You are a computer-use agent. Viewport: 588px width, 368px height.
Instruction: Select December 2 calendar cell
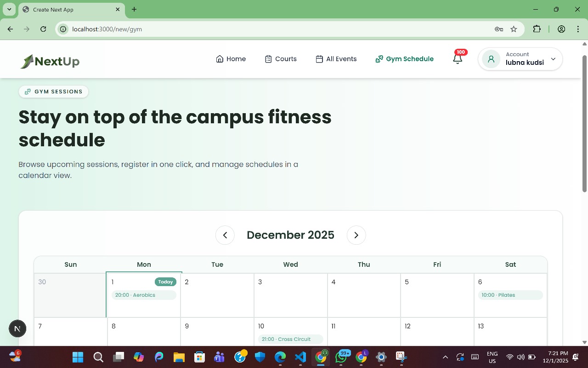(217, 295)
